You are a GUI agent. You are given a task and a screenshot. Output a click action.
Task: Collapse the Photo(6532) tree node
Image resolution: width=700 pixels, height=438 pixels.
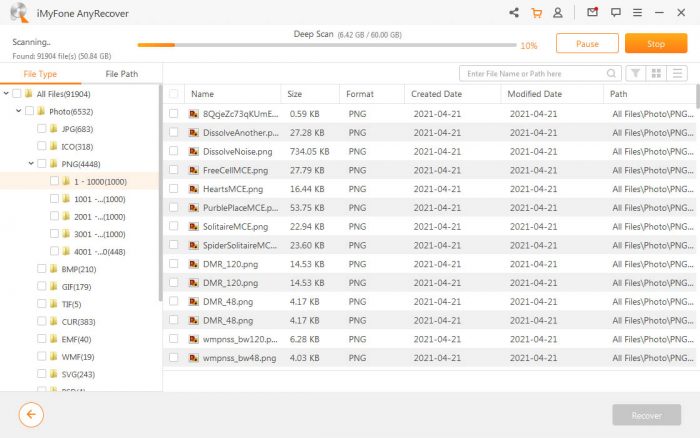[x=19, y=111]
